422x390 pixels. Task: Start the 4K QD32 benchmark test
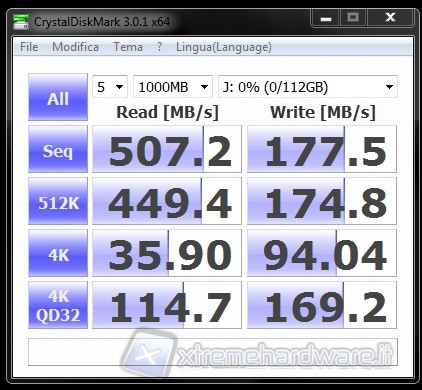point(58,305)
